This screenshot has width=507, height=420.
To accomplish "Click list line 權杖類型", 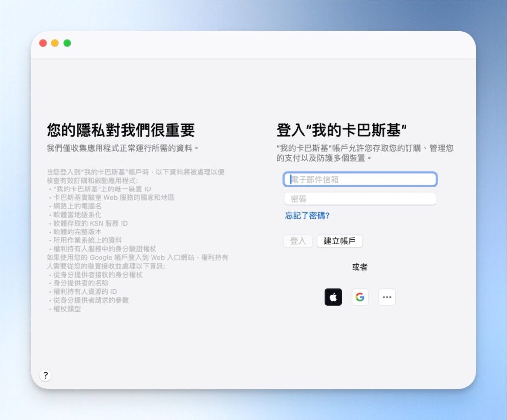I will [67, 309].
